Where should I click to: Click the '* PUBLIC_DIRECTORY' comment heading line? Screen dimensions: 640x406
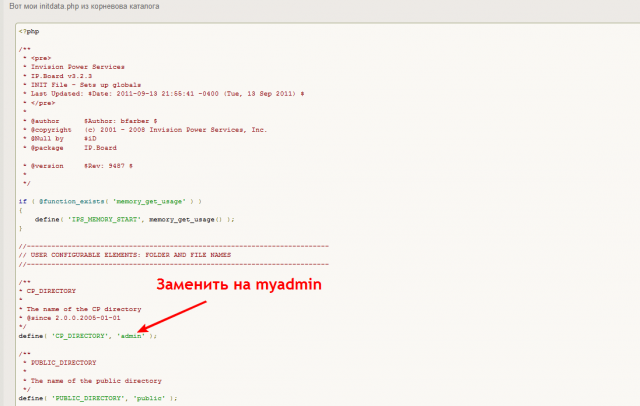click(60, 363)
